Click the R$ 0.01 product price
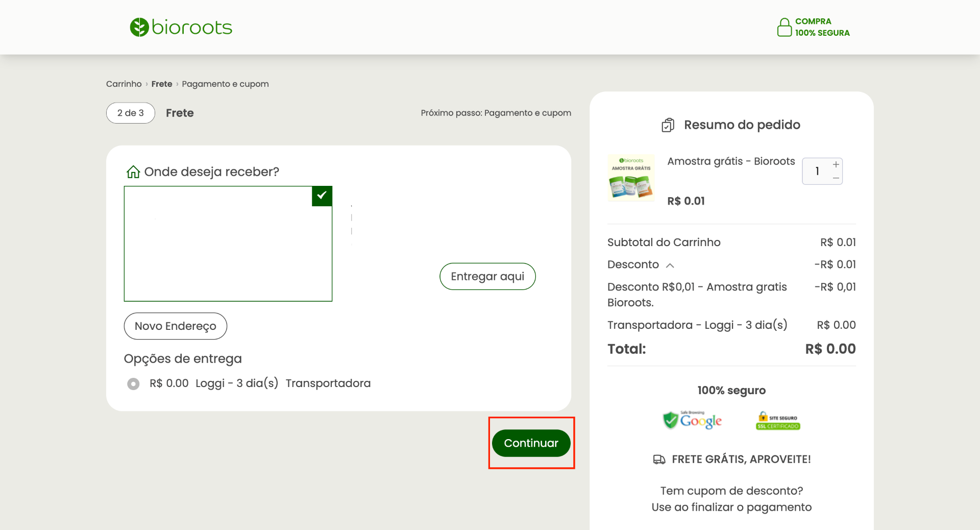Screen dimensions: 980x530 [686, 201]
